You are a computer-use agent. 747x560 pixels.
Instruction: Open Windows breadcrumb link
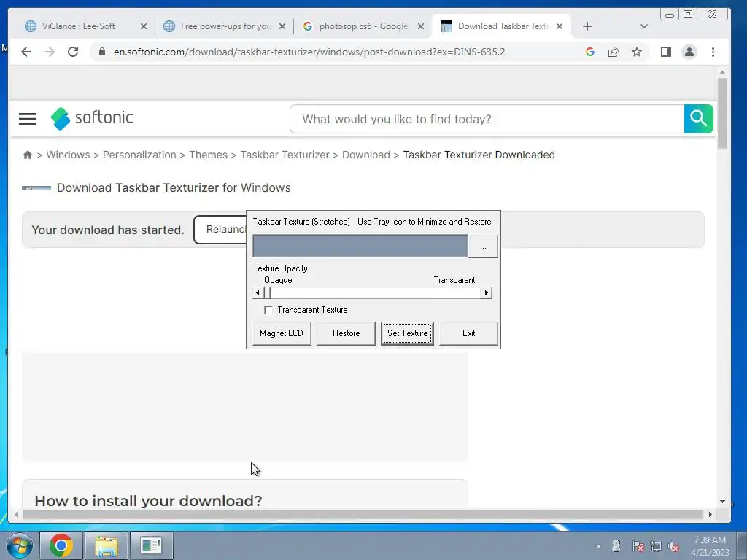click(x=68, y=155)
